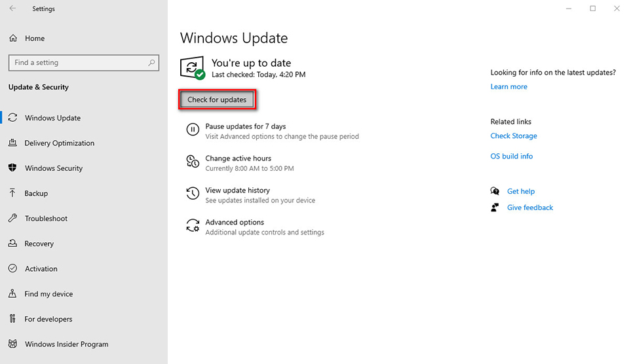Image resolution: width=629 pixels, height=364 pixels.
Task: Click the Windows Security shield icon
Action: 13,168
